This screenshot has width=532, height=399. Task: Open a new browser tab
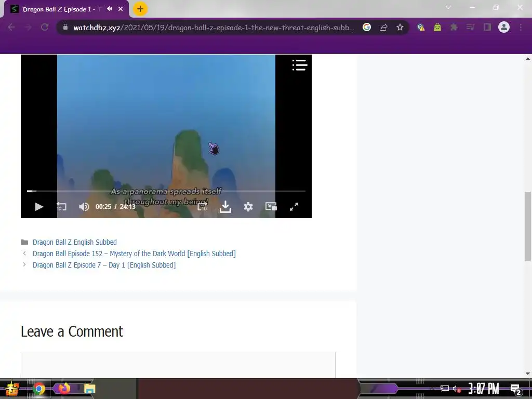pos(140,9)
